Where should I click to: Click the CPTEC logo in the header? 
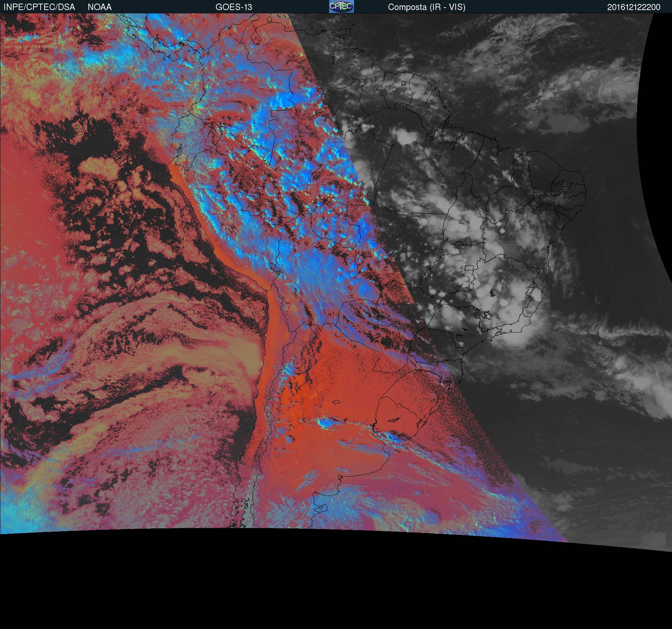(341, 6)
